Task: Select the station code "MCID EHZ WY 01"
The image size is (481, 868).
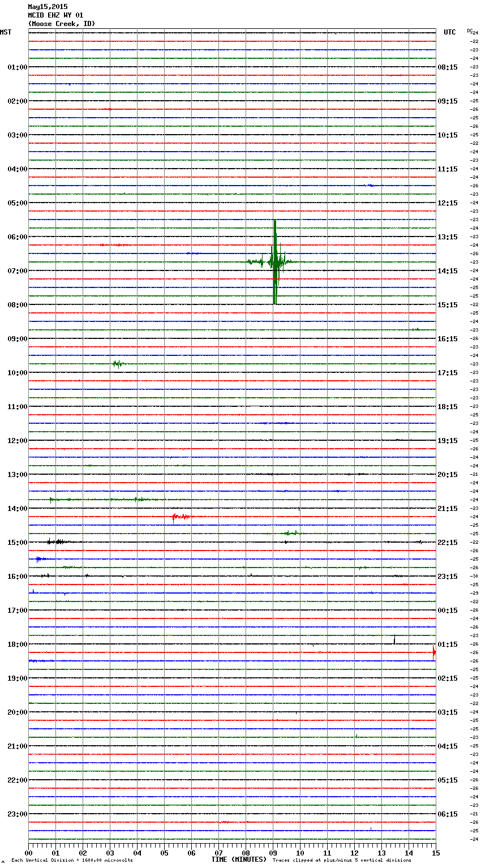Action: 55,15
